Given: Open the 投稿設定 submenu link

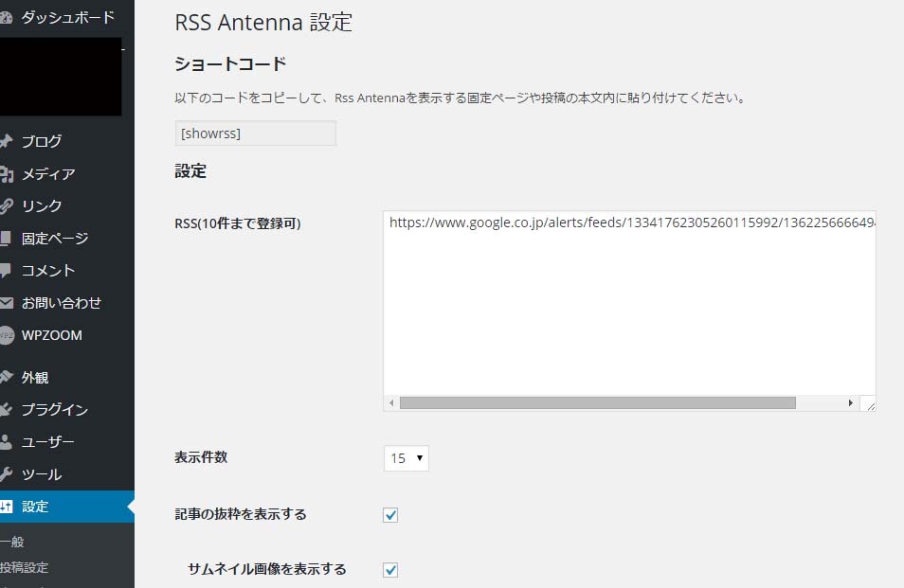Looking at the screenshot, I should tap(25, 567).
